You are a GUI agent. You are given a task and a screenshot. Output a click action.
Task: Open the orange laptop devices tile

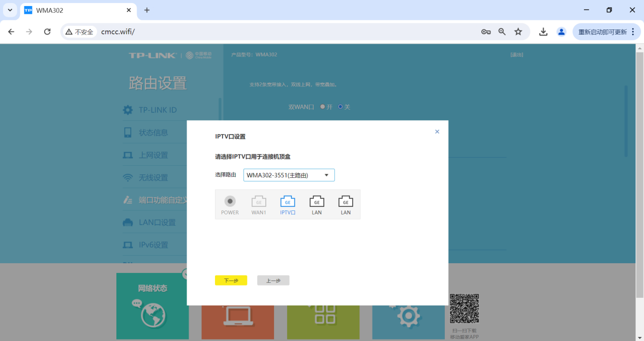[237, 322]
